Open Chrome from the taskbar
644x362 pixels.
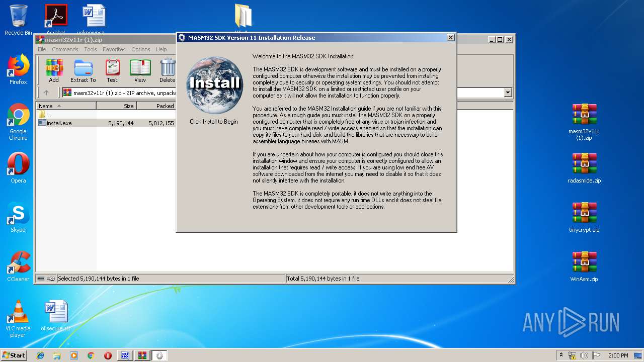pos(91,355)
